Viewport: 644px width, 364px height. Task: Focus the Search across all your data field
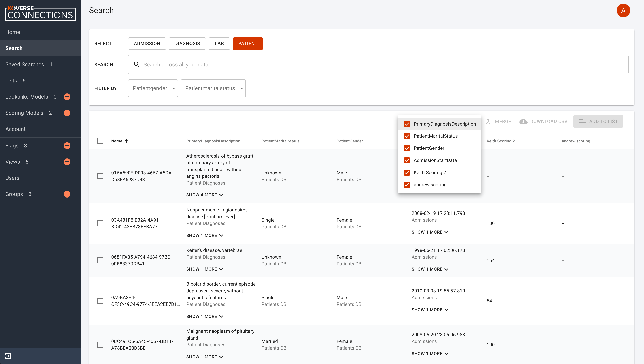click(378, 65)
